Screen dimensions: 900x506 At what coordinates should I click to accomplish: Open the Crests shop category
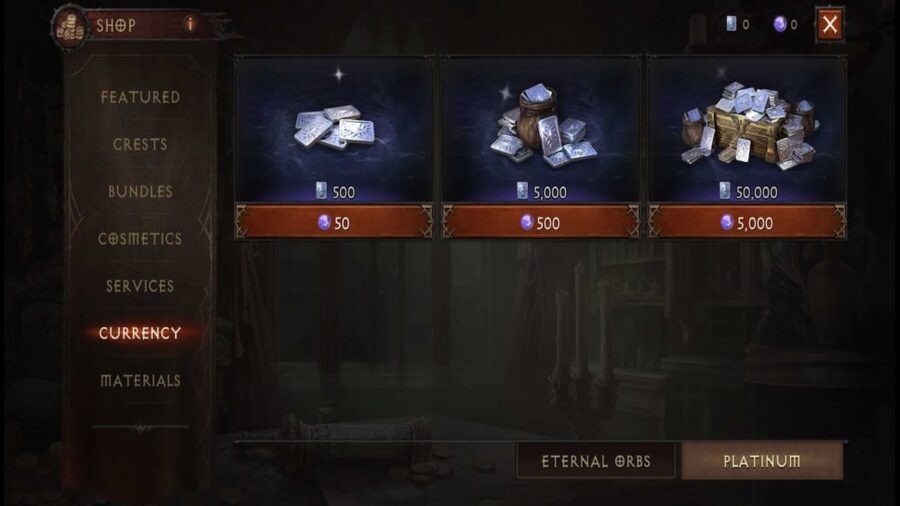pyautogui.click(x=140, y=144)
